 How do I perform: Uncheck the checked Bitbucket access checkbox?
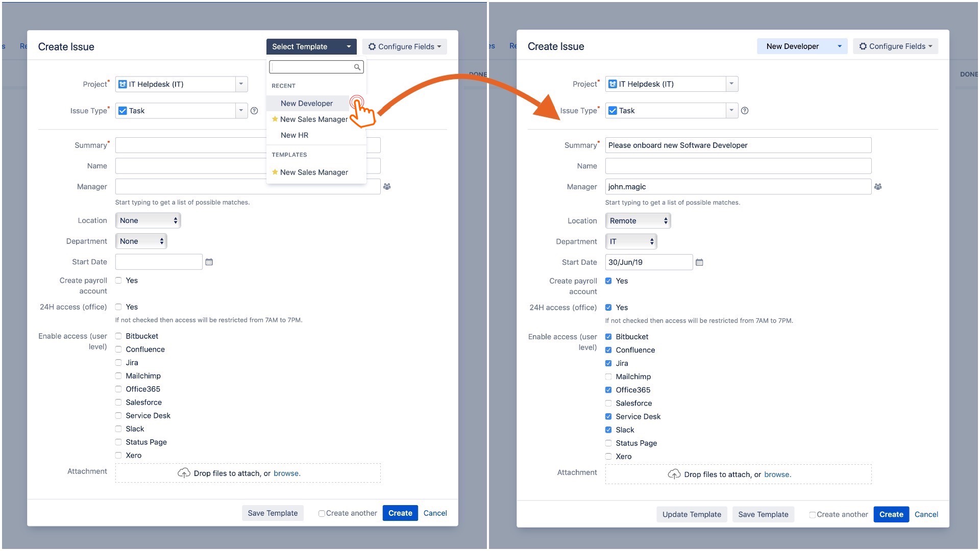608,337
